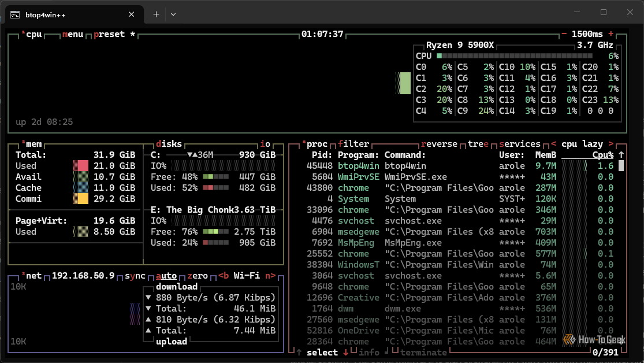The width and height of the screenshot is (644, 363).
Task: Select the MsMpEng process row
Action: tap(460, 243)
